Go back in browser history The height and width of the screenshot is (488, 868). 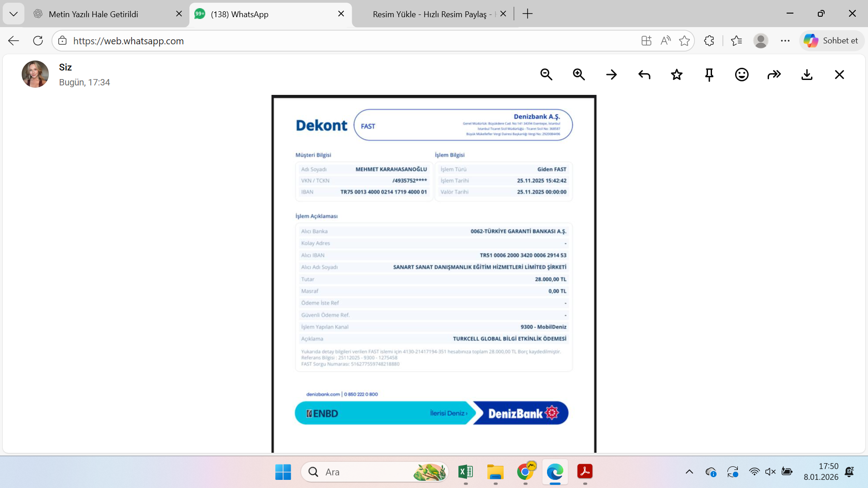click(14, 41)
